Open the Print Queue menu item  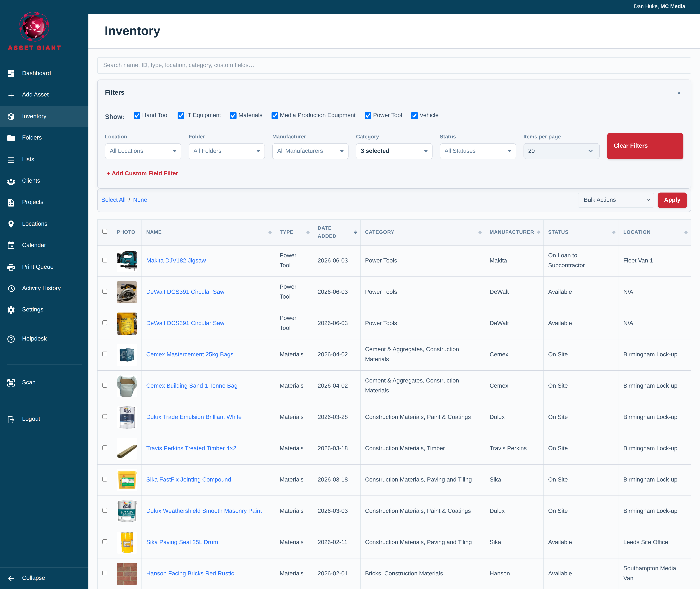point(44,267)
